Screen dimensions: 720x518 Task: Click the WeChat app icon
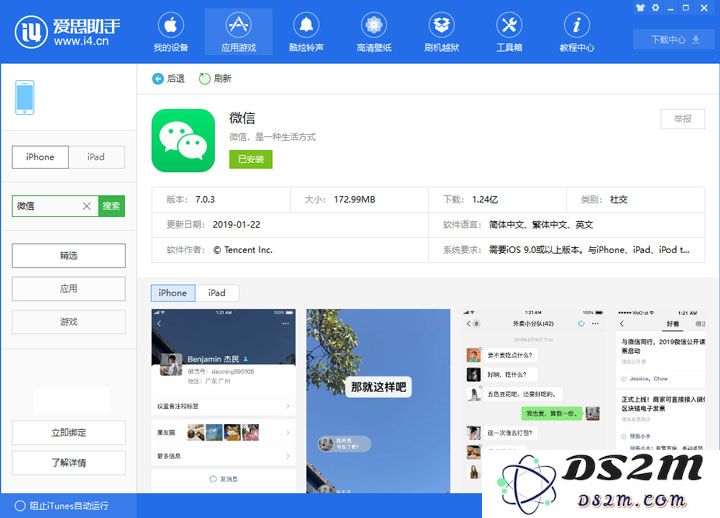point(183,141)
